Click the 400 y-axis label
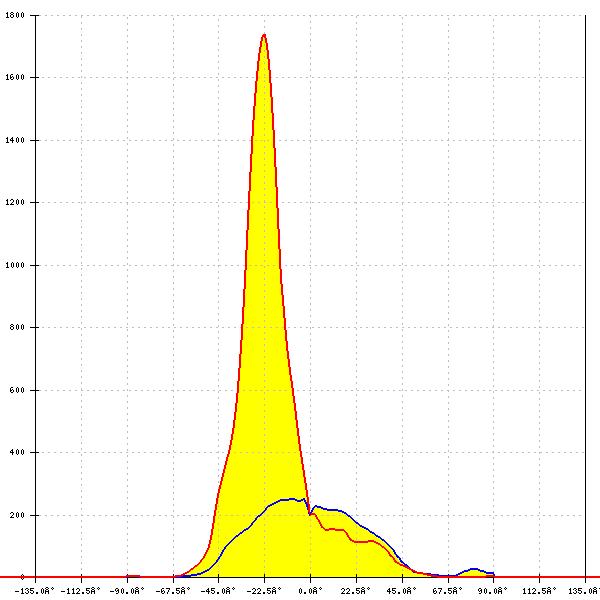Viewport: 600px width, 600px height. tap(17, 452)
